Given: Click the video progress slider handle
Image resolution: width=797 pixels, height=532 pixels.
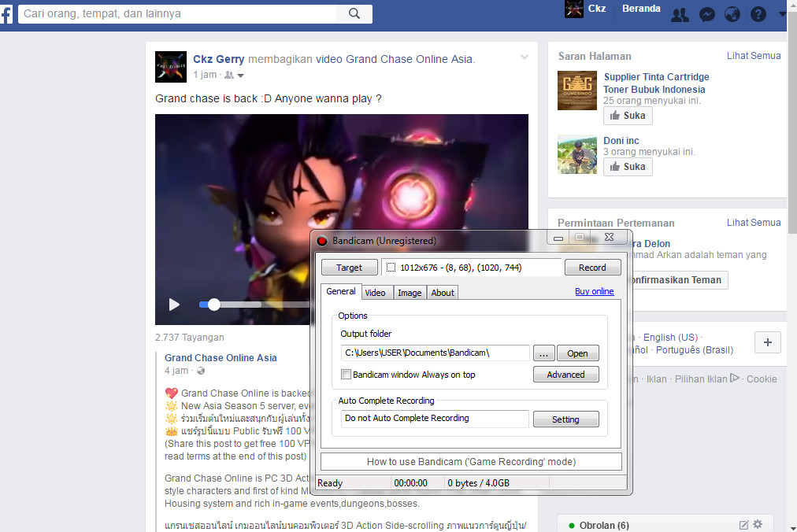Looking at the screenshot, I should 214,305.
